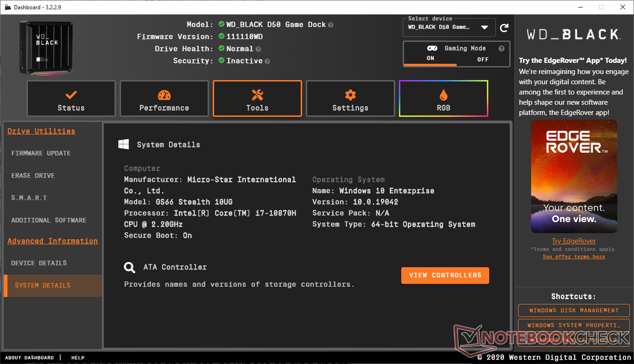Image resolution: width=634 pixels, height=364 pixels.
Task: Switch to the Performance tab
Action: (164, 99)
